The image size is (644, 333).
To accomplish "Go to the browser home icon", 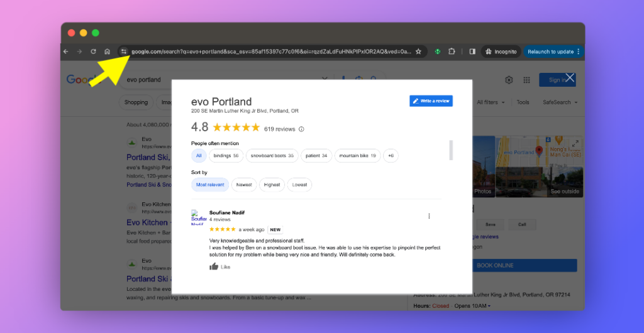I will tap(107, 52).
